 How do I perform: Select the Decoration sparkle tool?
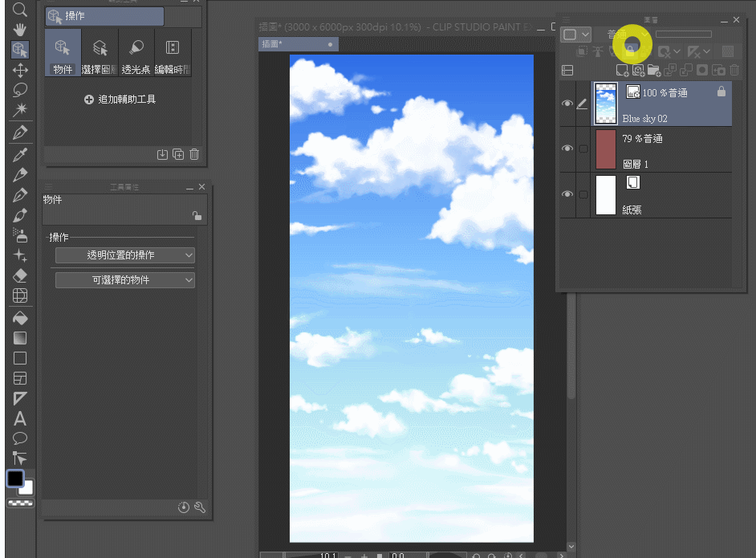pyautogui.click(x=20, y=255)
